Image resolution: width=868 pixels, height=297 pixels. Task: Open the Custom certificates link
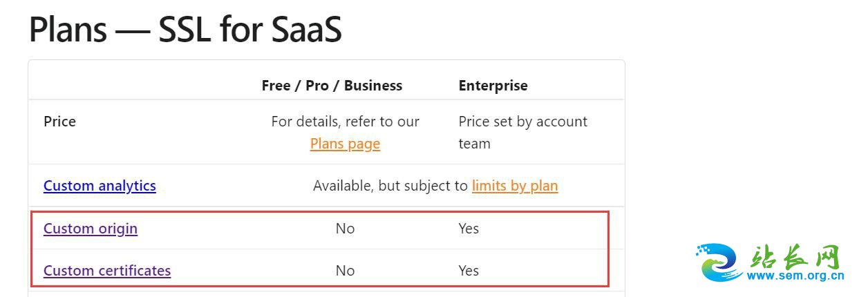[x=107, y=271]
